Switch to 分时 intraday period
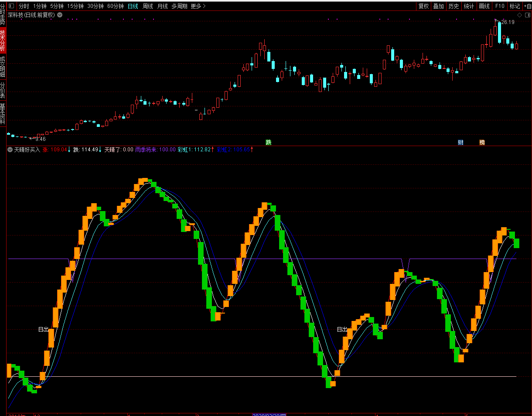 [x=24, y=6]
